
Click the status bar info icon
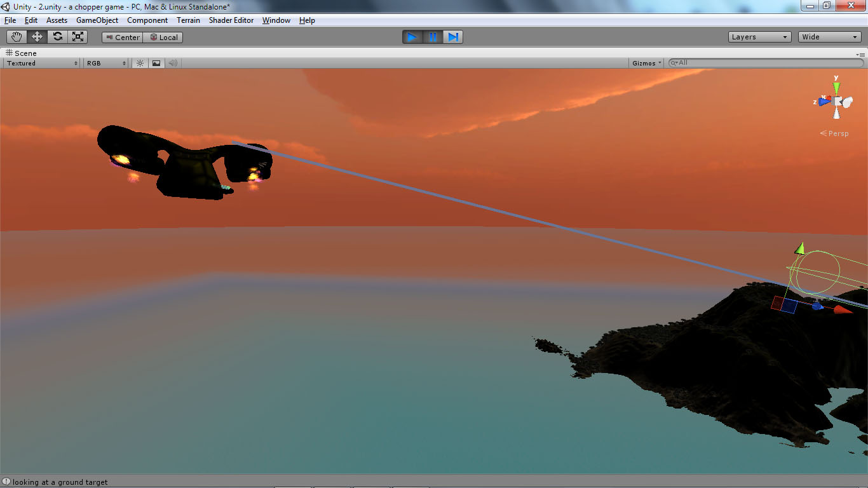6,482
